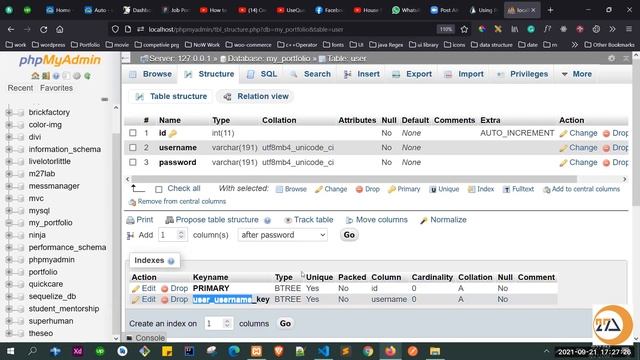Click Propose table structure link

[217, 220]
